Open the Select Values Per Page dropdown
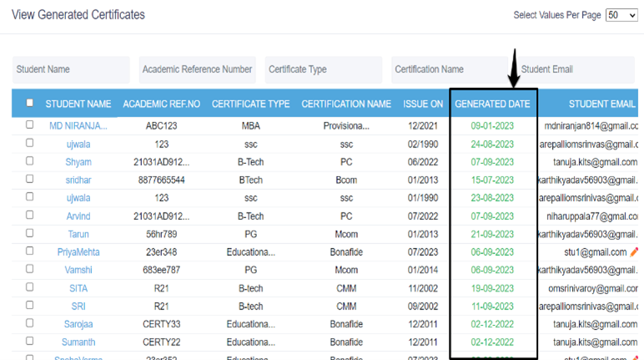The image size is (644, 360). pos(621,15)
